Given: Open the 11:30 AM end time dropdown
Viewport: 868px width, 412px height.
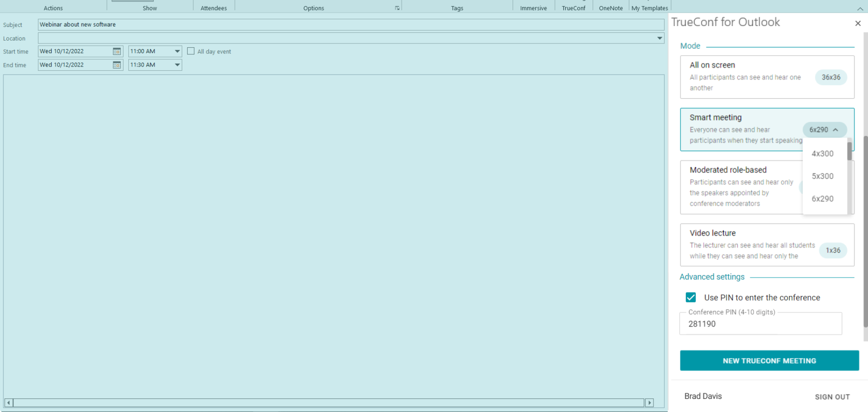Looking at the screenshot, I should (x=177, y=65).
